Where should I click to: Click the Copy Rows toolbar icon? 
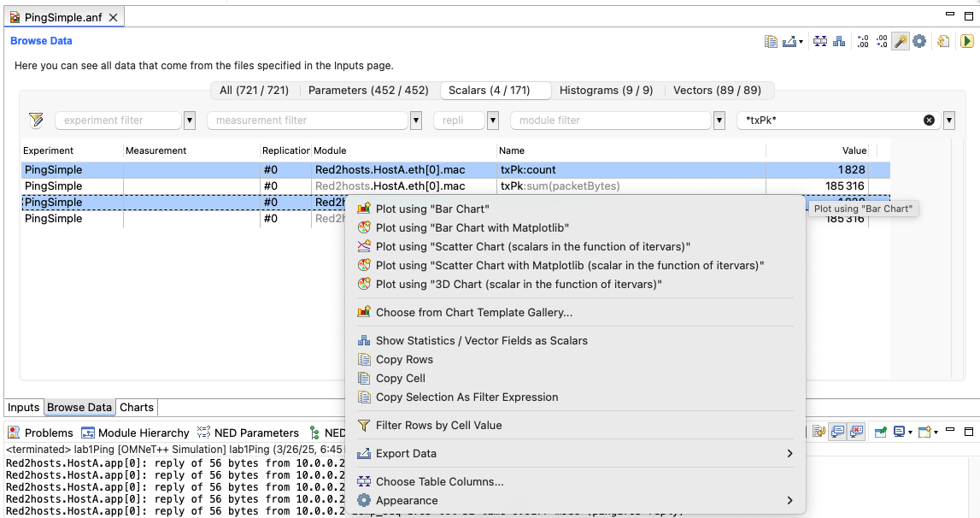[x=772, y=41]
